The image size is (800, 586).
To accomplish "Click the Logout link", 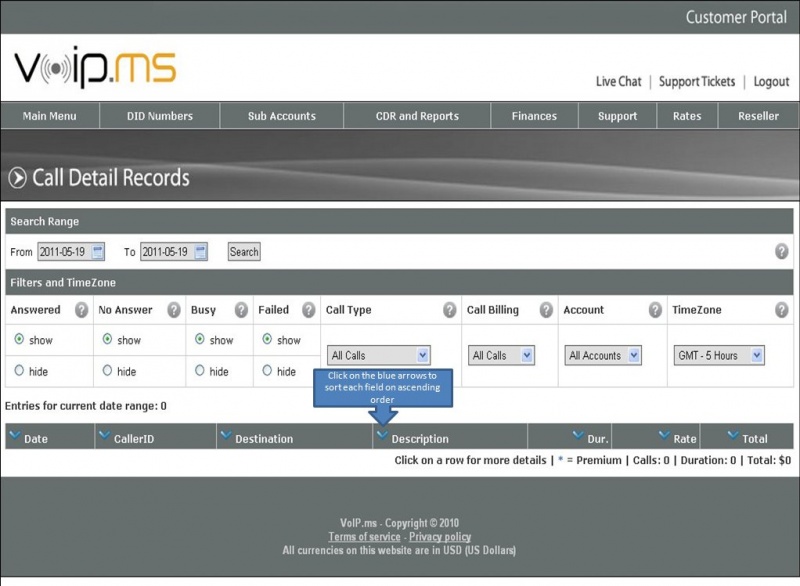I will click(x=771, y=82).
